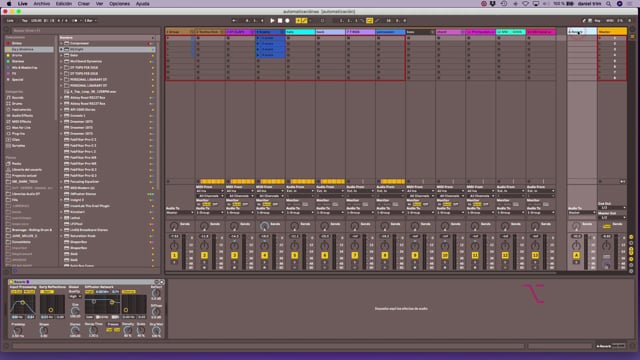This screenshot has height=360, width=640.
Task: Expand the Gate item in browser
Action: (x=61, y=55)
